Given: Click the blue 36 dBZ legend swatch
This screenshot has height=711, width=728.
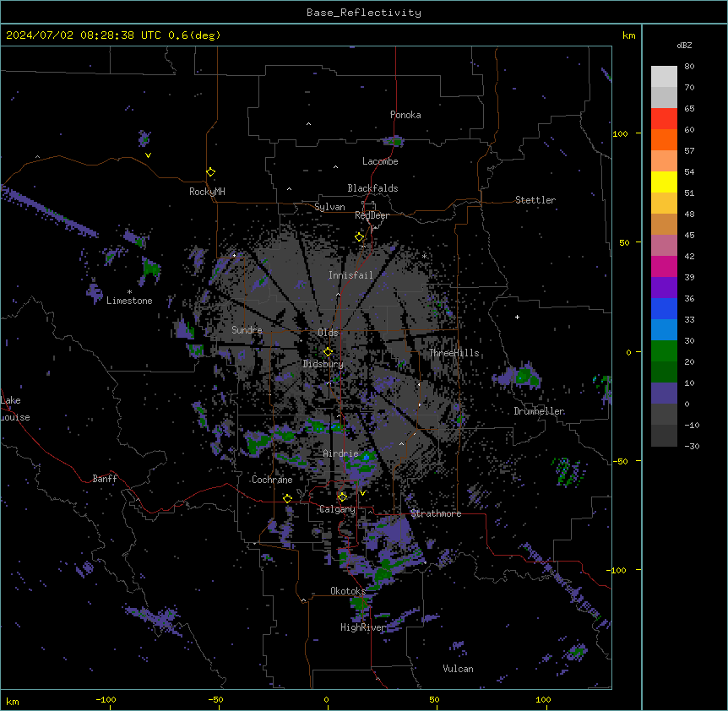Looking at the screenshot, I should pos(664,308).
